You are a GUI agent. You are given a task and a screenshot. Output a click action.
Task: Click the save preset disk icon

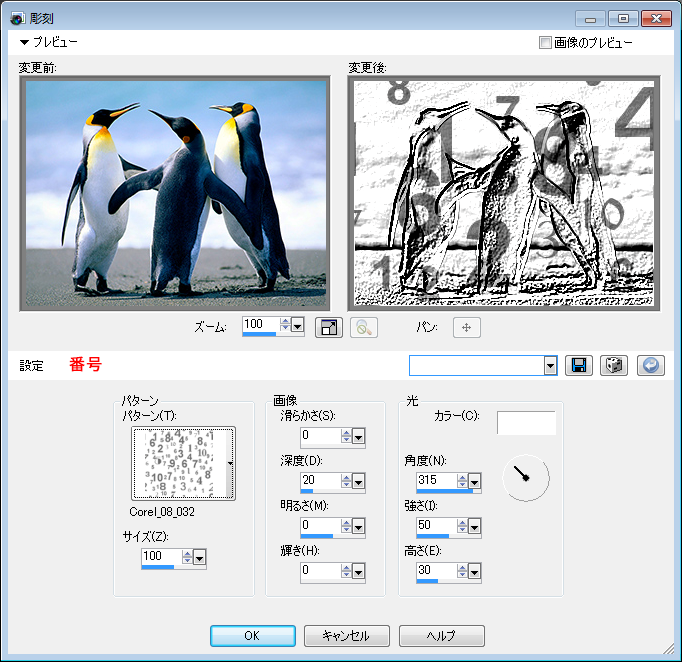click(578, 365)
